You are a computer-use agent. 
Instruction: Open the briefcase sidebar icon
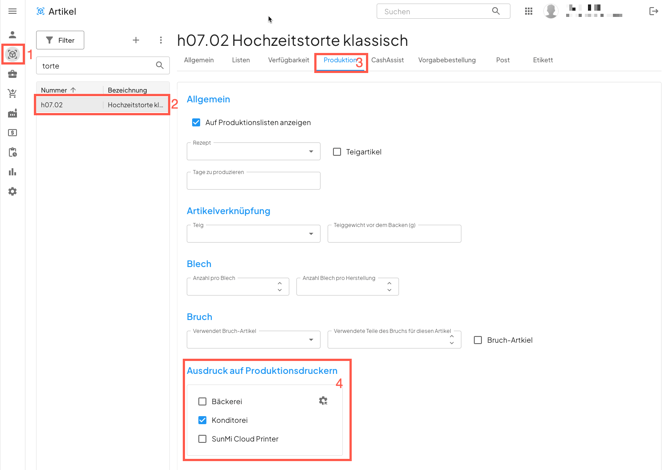point(12,74)
